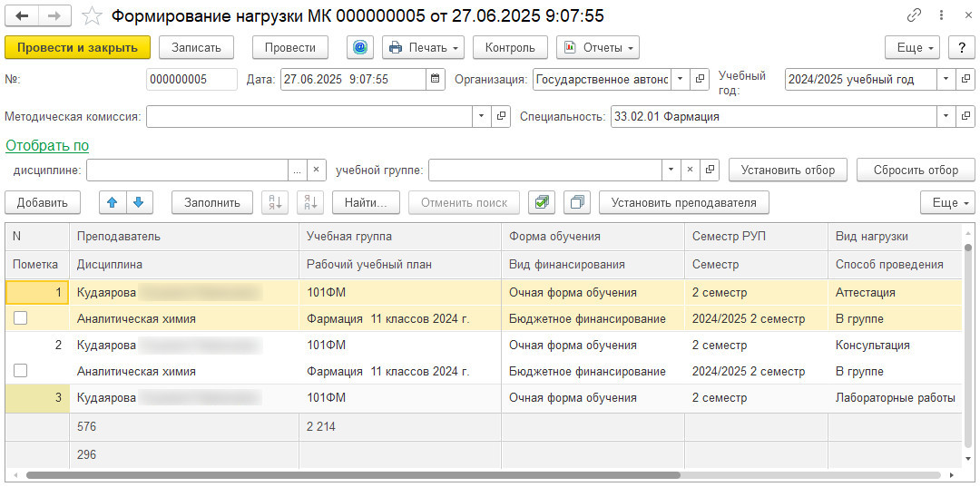
Task: Open the Печать dropdown menu
Action: coord(423,47)
